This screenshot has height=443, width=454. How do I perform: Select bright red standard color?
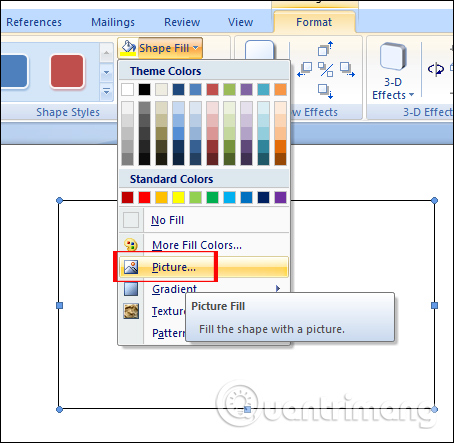(x=144, y=197)
